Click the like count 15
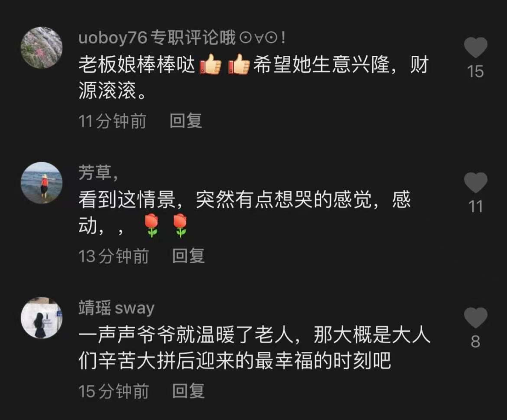This screenshot has height=420, width=507. tap(475, 71)
